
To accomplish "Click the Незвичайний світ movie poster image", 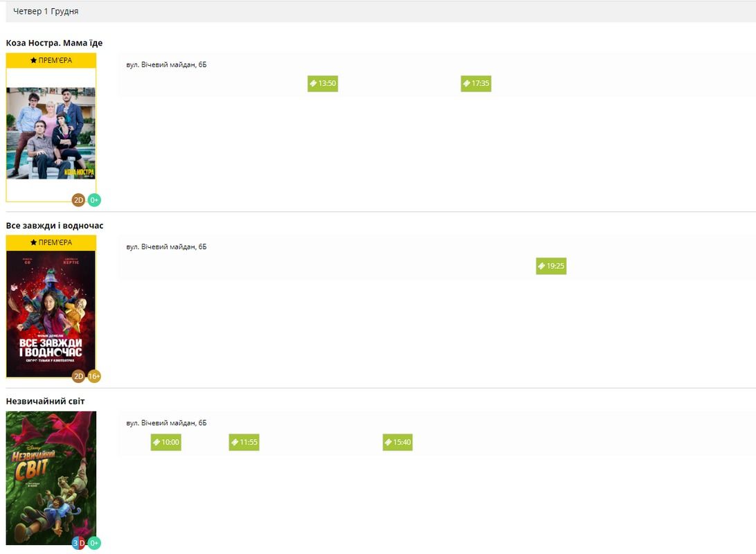I will click(51, 476).
